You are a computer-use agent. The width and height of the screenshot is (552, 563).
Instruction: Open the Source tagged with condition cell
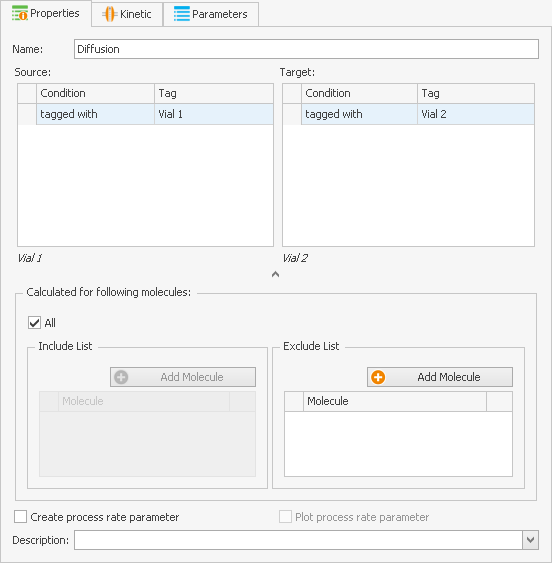(96, 114)
